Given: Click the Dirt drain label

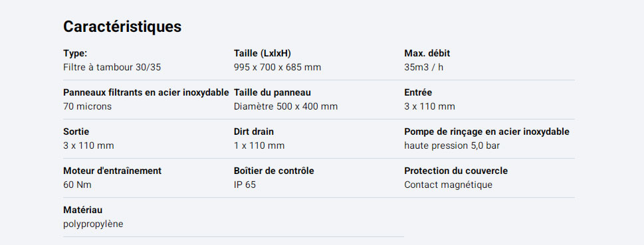Looking at the screenshot, I should tap(254, 131).
